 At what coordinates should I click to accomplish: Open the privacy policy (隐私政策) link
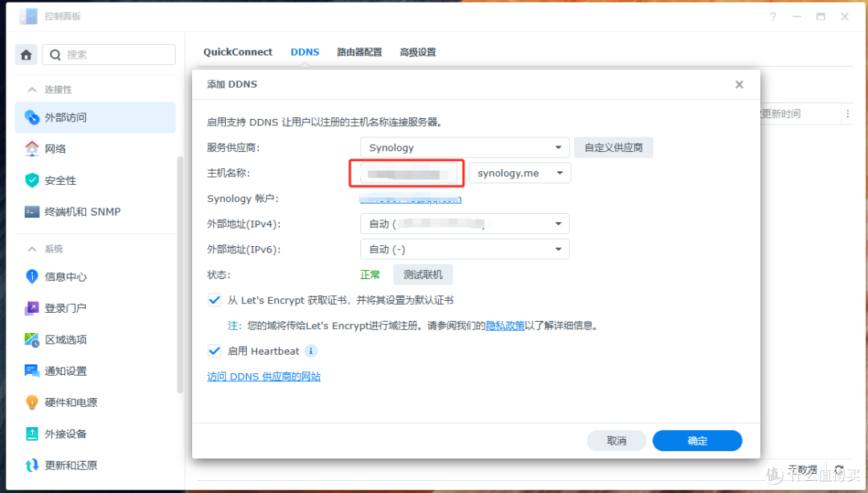[505, 326]
